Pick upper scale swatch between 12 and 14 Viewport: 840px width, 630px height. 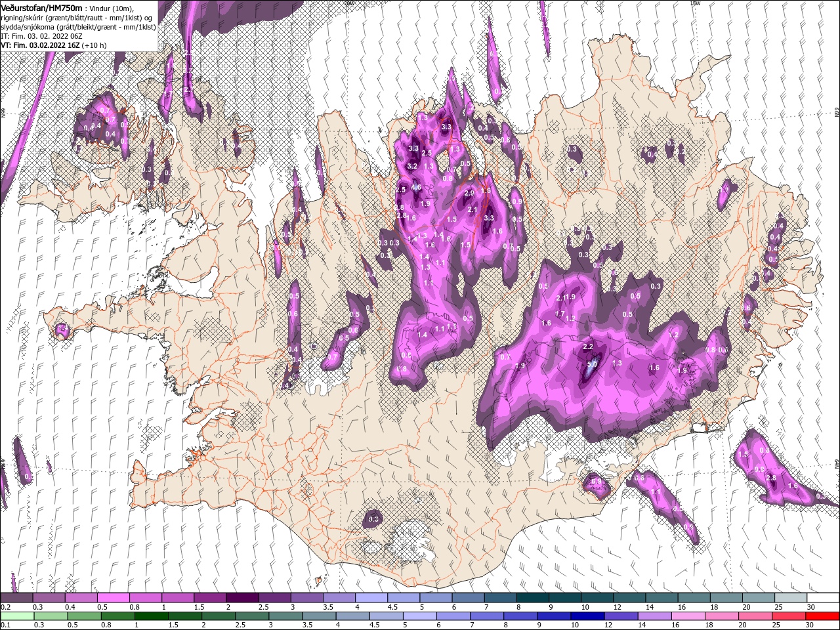(x=629, y=598)
